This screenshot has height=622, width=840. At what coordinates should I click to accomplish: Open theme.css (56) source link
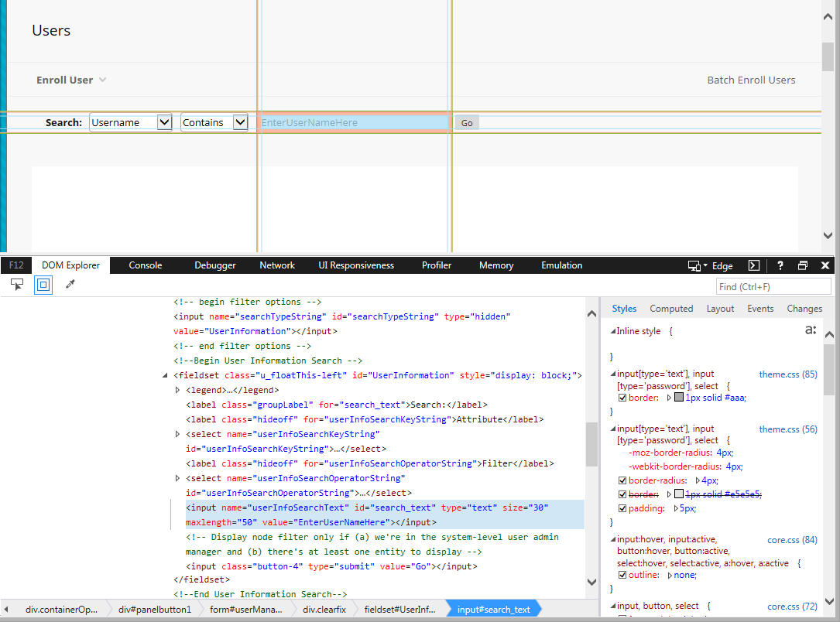pos(788,429)
